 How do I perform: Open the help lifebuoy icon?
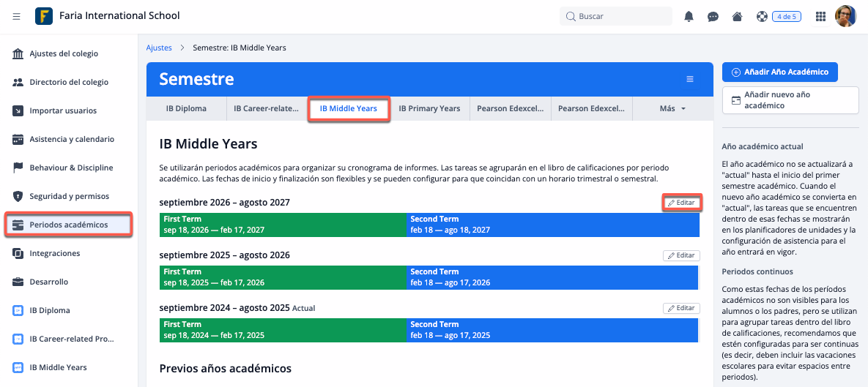tap(761, 16)
